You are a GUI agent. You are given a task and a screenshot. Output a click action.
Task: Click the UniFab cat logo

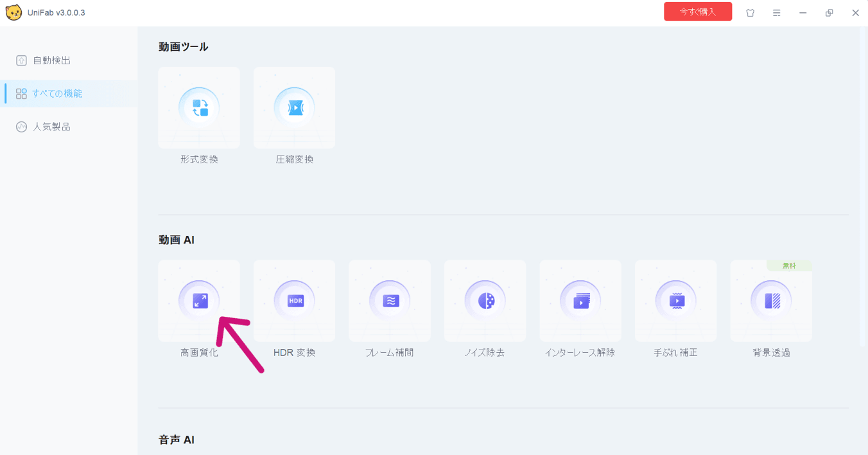coord(13,13)
